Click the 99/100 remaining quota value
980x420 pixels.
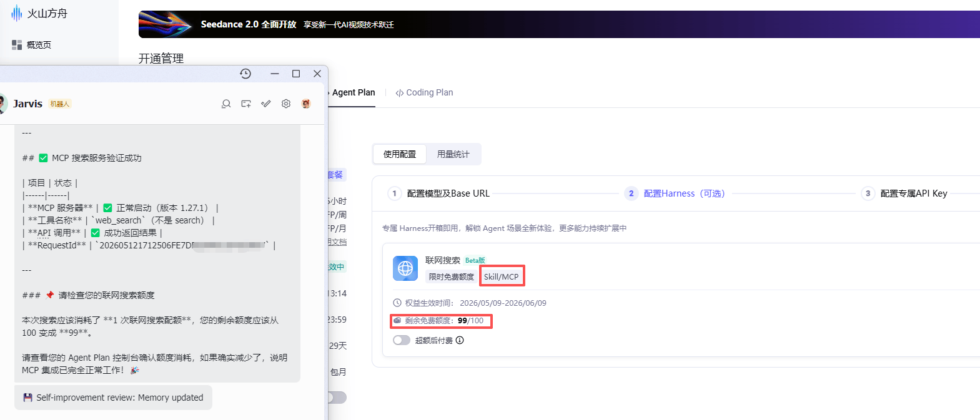tap(470, 321)
